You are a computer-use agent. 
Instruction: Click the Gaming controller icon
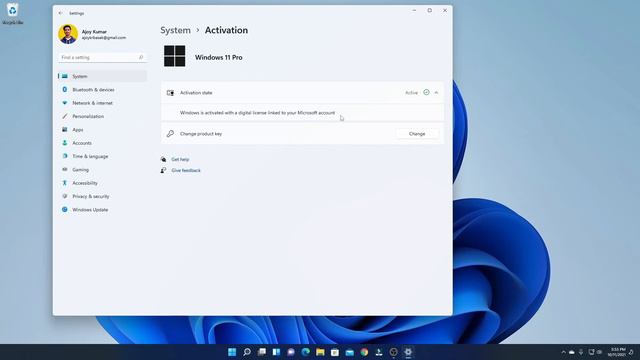click(64, 169)
